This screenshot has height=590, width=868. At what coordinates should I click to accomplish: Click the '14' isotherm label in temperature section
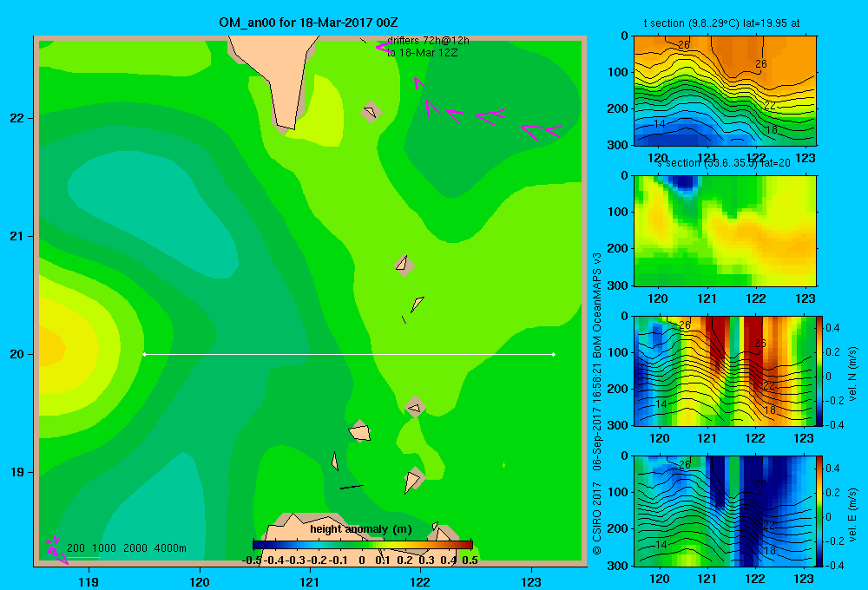(660, 124)
